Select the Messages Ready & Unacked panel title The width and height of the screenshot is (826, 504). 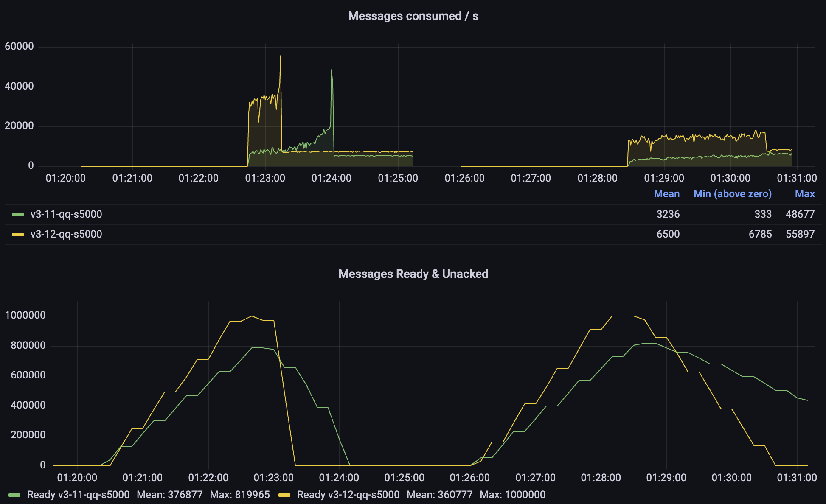[x=413, y=274]
